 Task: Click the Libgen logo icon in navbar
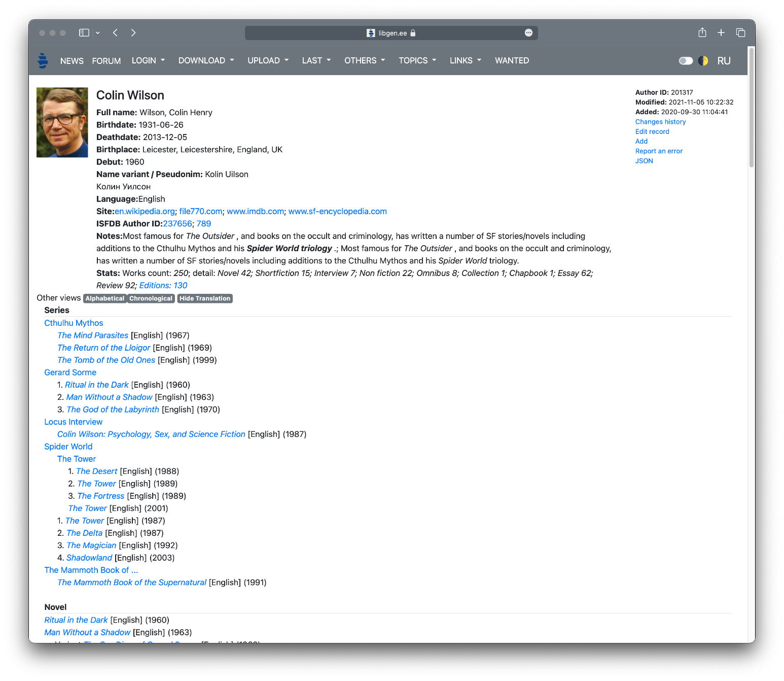coord(43,60)
